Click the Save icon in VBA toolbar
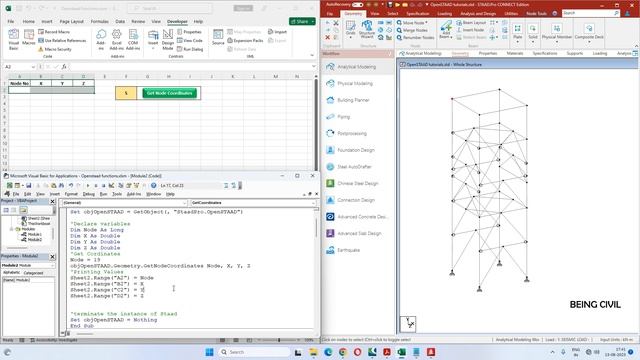 [x=29, y=185]
